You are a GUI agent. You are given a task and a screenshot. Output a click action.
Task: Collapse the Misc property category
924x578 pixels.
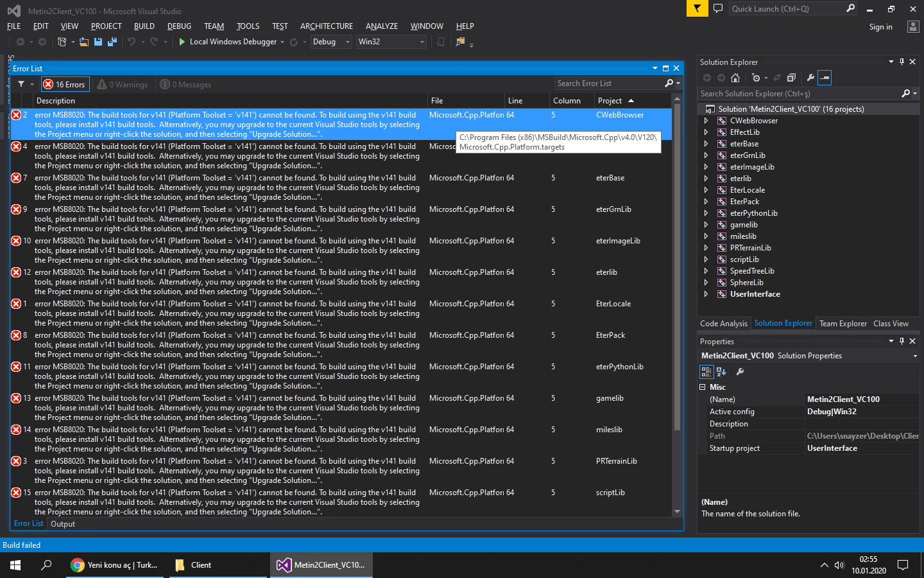pyautogui.click(x=702, y=387)
